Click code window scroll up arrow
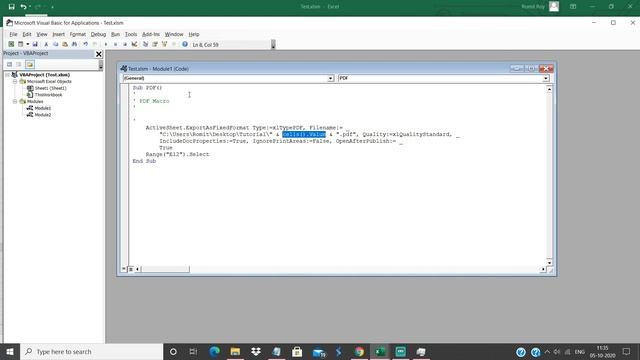The image size is (640, 360). click(x=549, y=89)
